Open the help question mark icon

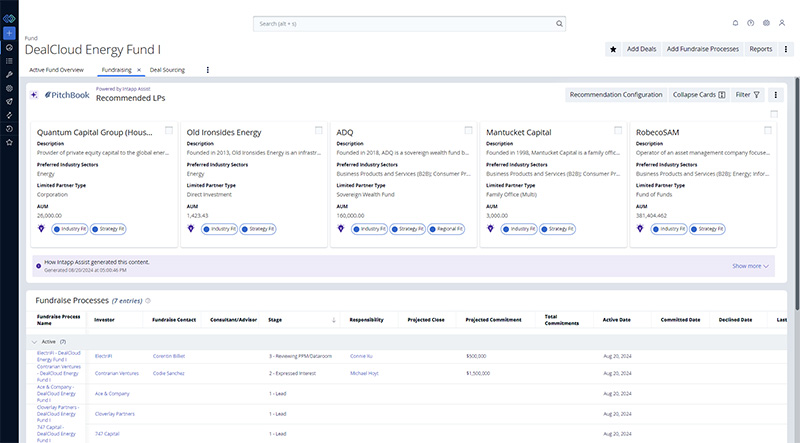[751, 23]
